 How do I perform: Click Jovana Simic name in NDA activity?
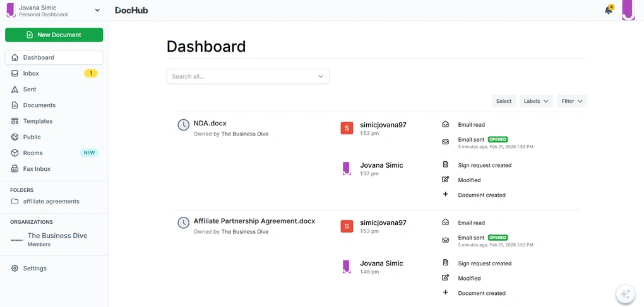pos(381,165)
